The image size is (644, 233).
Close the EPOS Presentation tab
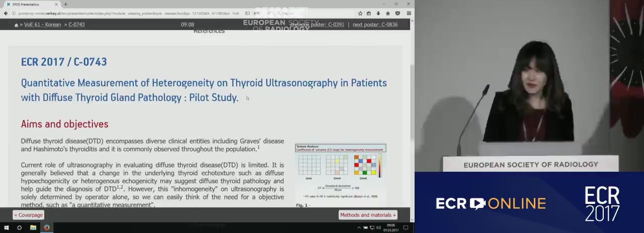tap(56, 4)
